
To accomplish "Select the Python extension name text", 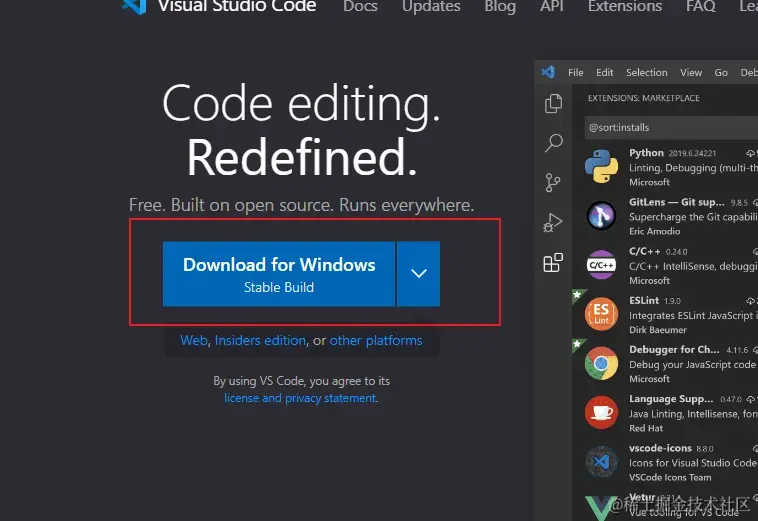I will pos(646,153).
